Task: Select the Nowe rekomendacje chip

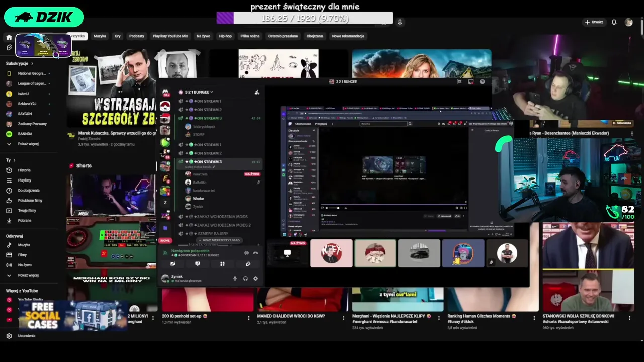Action: pos(348,36)
